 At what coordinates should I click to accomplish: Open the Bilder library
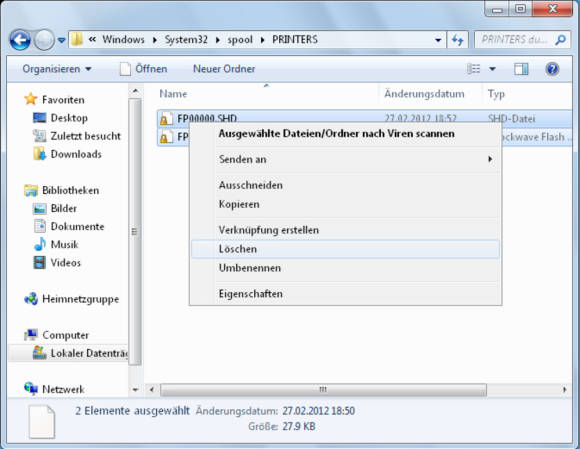[x=64, y=208]
